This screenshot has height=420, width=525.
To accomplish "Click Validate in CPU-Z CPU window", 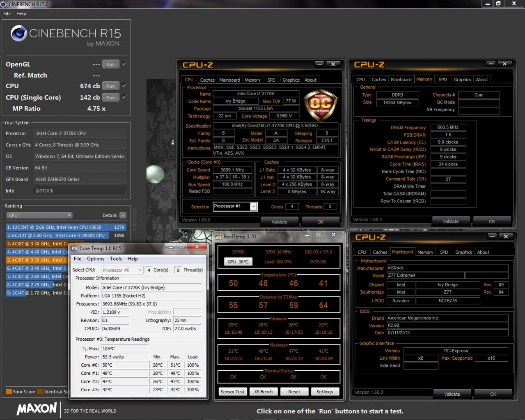I will click(x=280, y=222).
